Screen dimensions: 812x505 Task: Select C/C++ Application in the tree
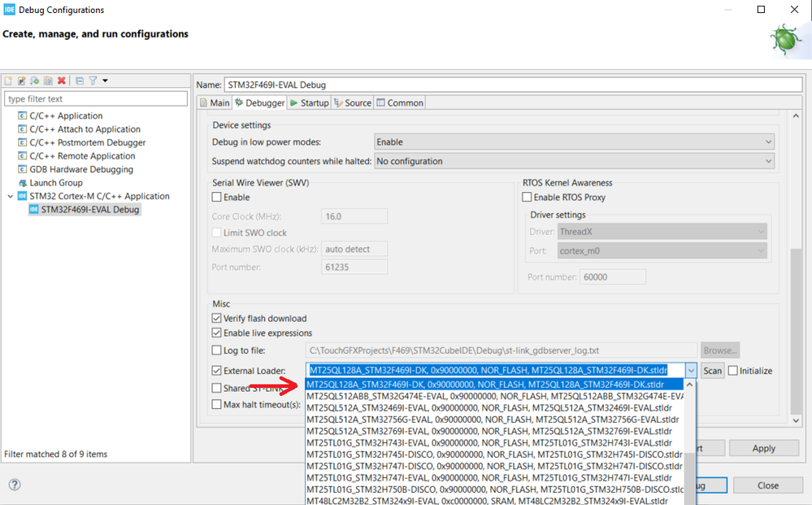(x=66, y=115)
